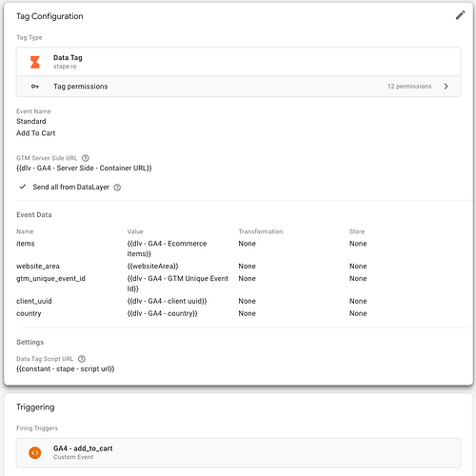Click the stape script url constant value
The image size is (476, 476).
point(66,368)
